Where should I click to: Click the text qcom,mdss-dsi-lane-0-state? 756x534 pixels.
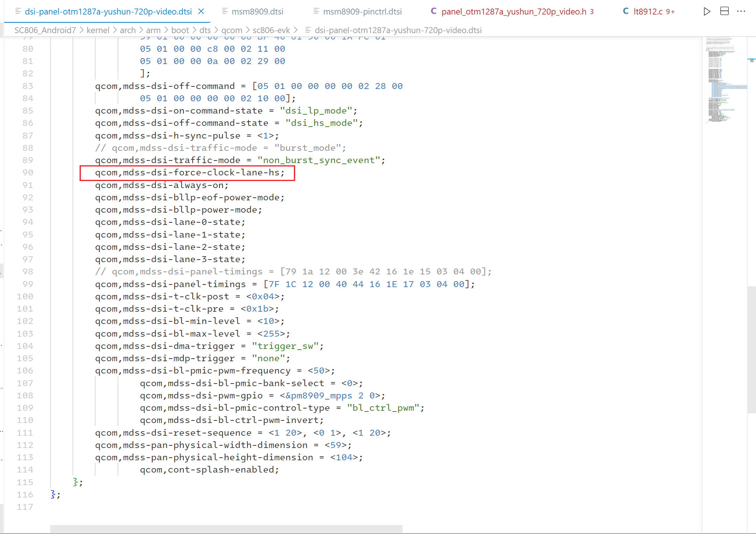click(x=167, y=222)
